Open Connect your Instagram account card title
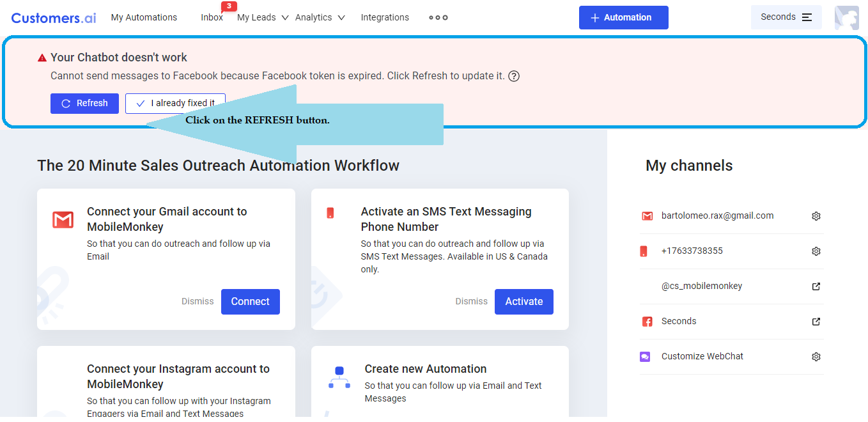 tap(178, 377)
